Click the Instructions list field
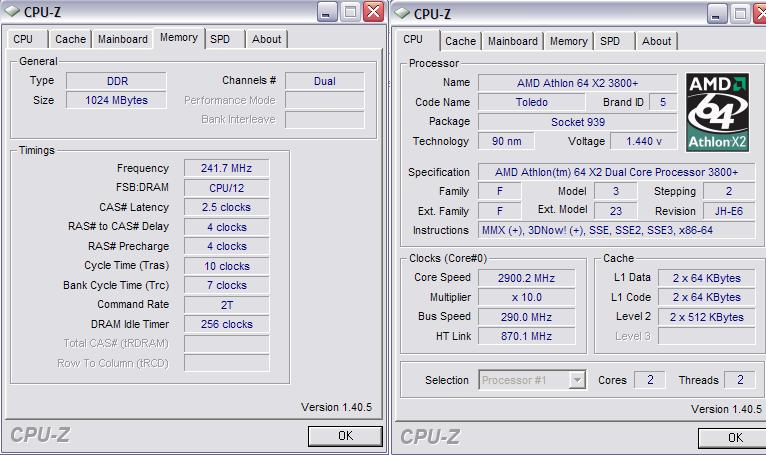Viewport: 766px width, 455px height. pyautogui.click(x=617, y=230)
